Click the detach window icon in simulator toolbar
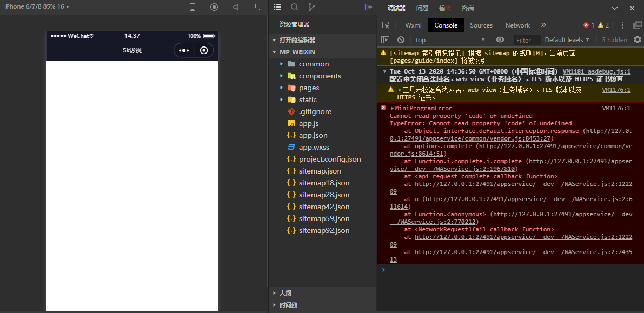 coord(257,7)
